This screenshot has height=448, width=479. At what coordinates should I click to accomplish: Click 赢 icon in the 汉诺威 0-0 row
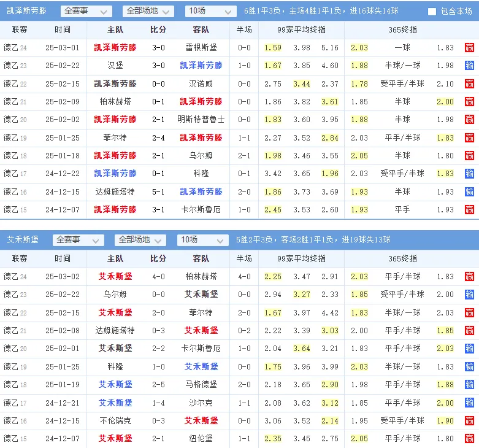coord(469,83)
